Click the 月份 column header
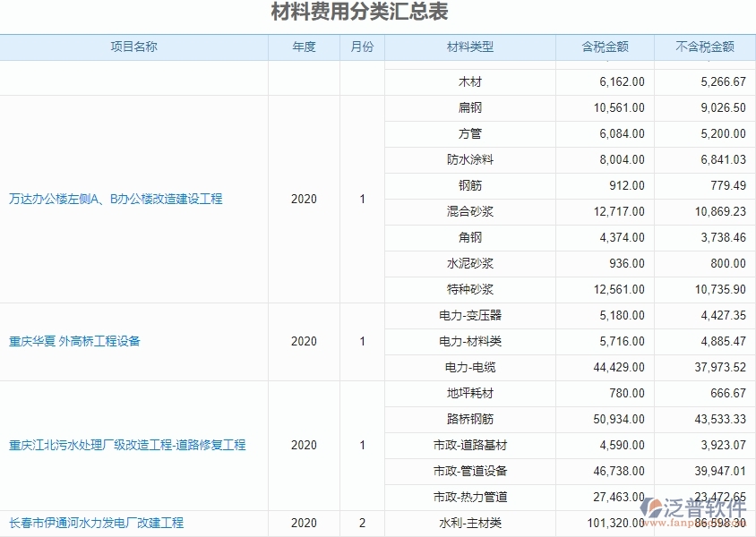Viewport: 756px width, 537px height. (x=362, y=47)
